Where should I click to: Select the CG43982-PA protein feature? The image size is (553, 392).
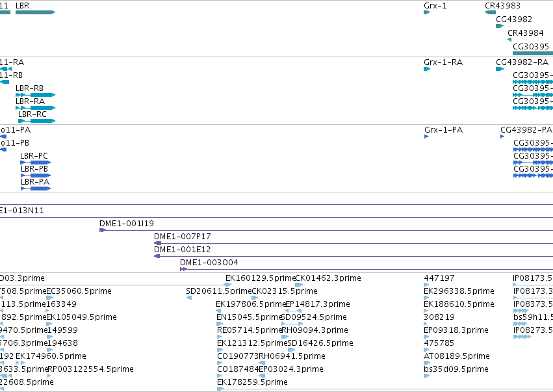pos(502,137)
